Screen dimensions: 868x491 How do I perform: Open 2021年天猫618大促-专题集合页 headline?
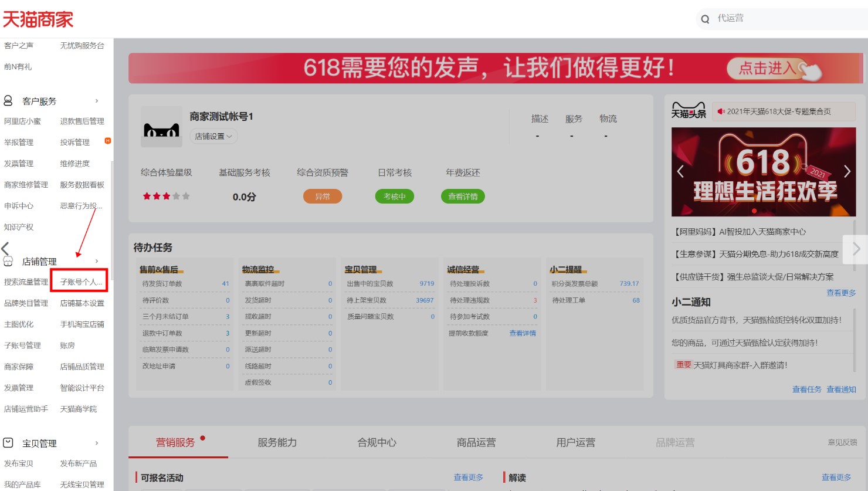click(x=779, y=111)
